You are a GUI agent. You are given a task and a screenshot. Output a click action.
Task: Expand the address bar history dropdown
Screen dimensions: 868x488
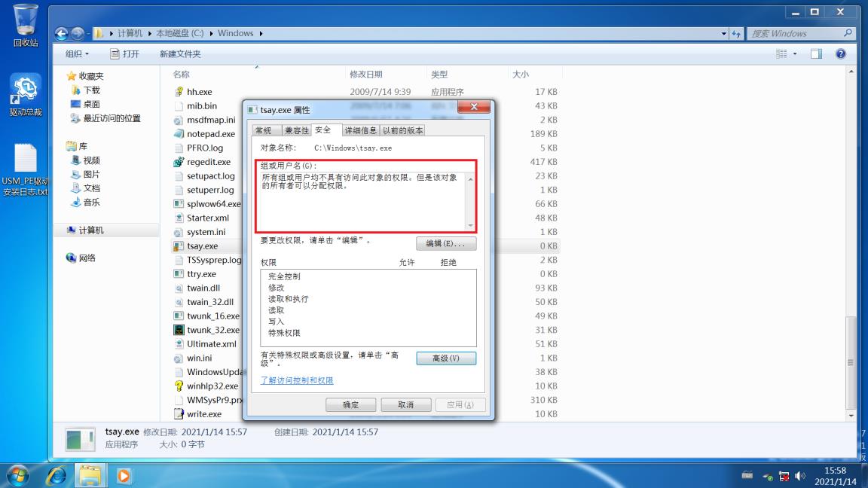click(x=723, y=34)
